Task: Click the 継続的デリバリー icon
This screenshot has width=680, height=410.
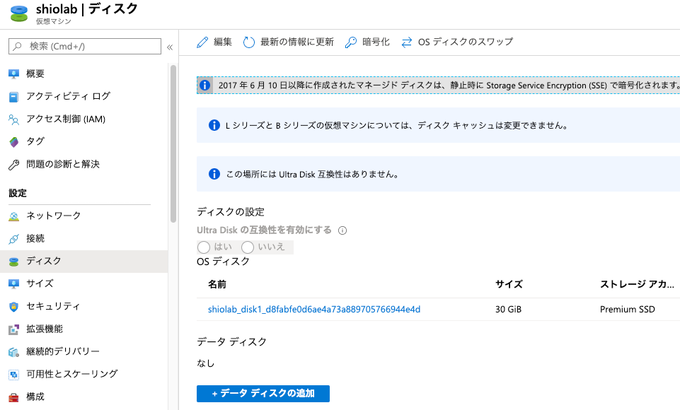Action: click(14, 352)
